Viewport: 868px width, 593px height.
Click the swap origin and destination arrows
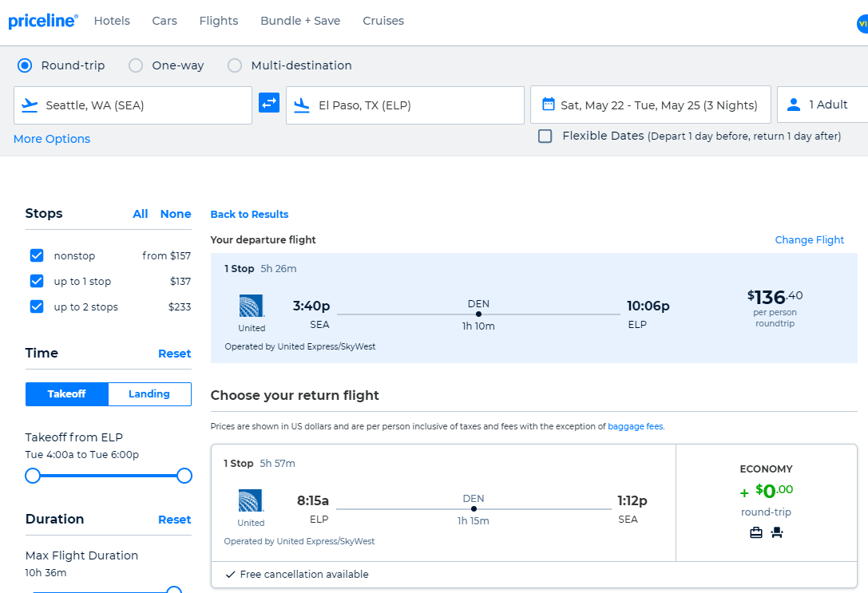269,104
